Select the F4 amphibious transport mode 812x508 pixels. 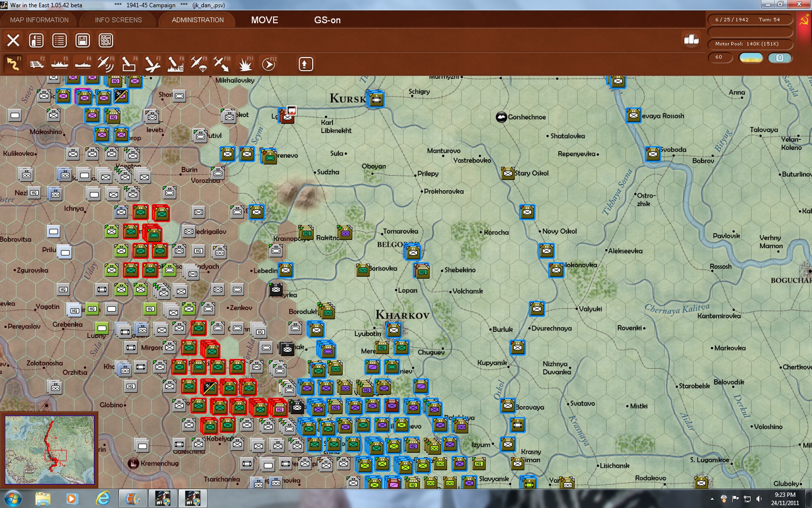coord(83,64)
